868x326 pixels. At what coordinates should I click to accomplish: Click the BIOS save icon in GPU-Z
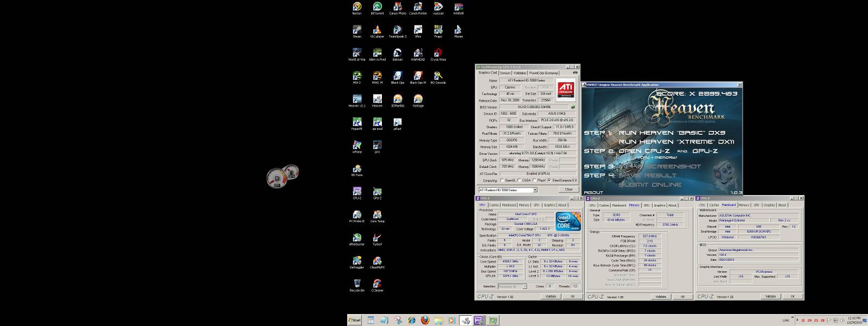573,107
